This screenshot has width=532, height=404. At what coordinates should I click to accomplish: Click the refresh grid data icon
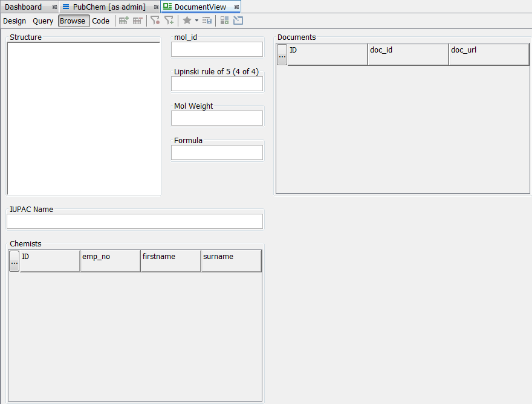click(207, 20)
